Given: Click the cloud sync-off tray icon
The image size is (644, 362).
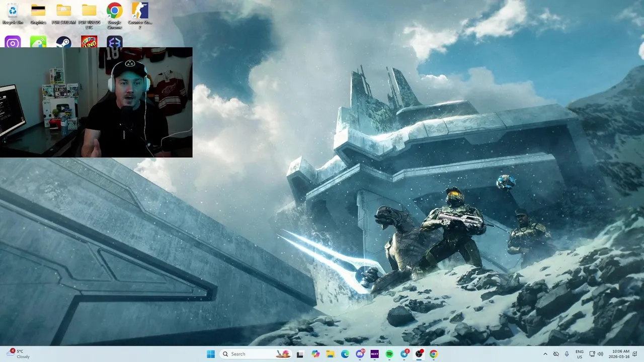Looking at the screenshot, I should (x=556, y=354).
